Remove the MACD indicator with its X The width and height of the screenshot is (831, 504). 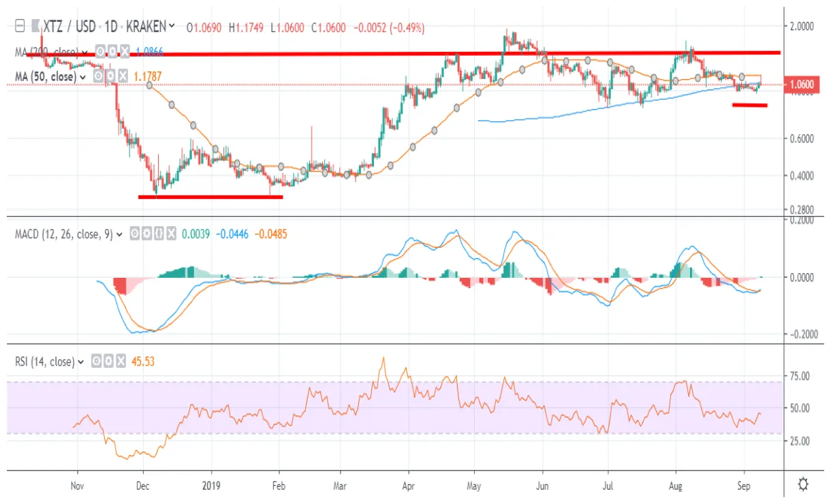click(x=171, y=234)
